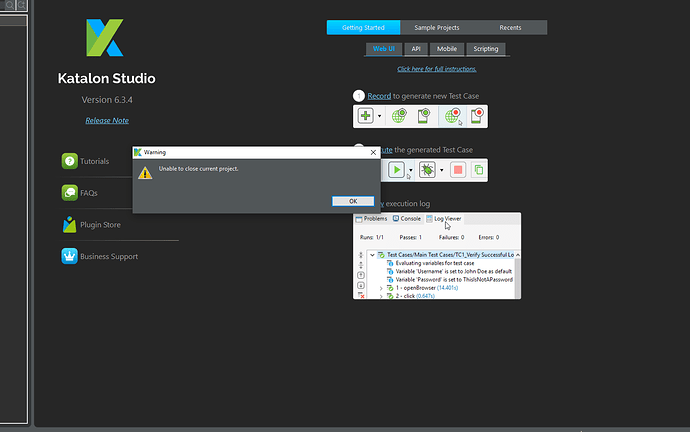Select the Problems tab in log image
The image size is (690, 432).
[x=371, y=219]
